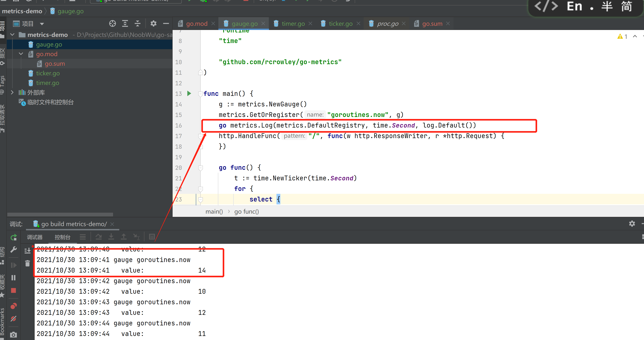Image resolution: width=644 pixels, height=340 pixels.
Task: Collapse all in project panel
Action: [138, 24]
